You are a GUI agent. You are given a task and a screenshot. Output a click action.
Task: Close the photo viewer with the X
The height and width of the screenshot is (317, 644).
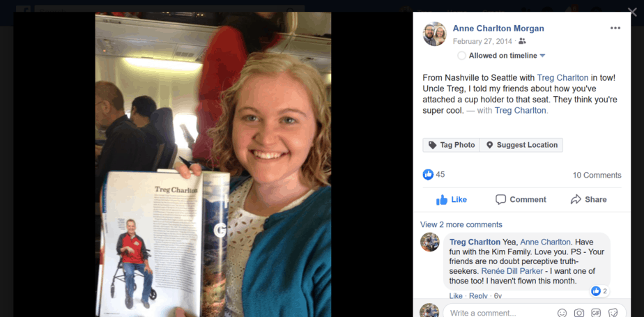pos(632,13)
